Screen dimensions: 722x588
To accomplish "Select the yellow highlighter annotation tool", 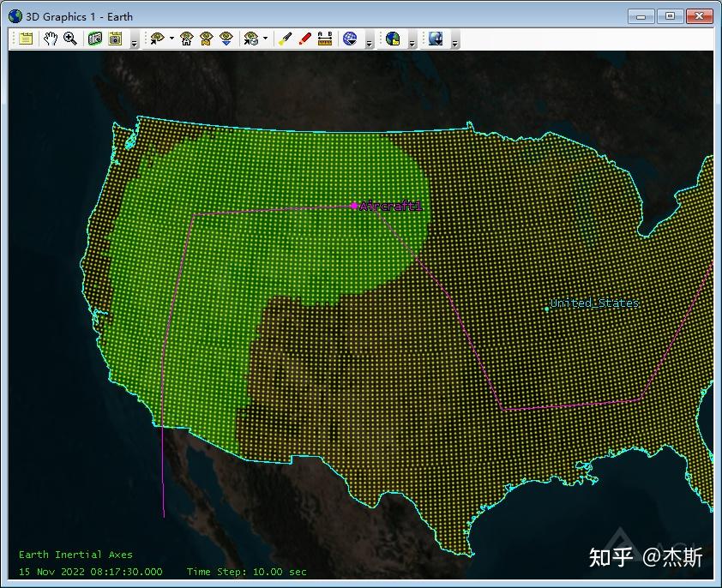I will pos(285,39).
